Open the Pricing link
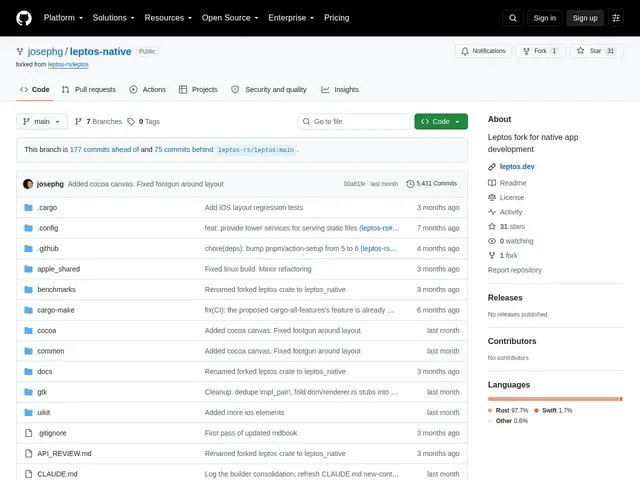Viewport: 640px width, 480px height. tap(336, 18)
